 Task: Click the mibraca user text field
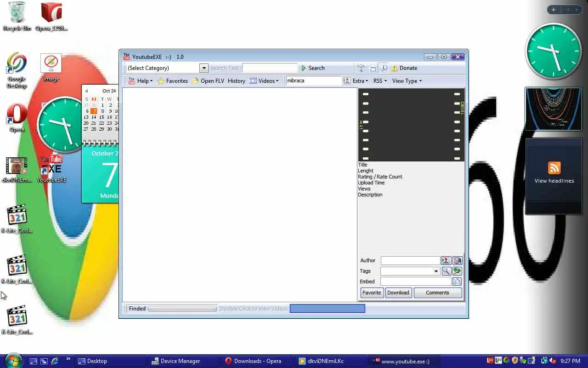[314, 80]
